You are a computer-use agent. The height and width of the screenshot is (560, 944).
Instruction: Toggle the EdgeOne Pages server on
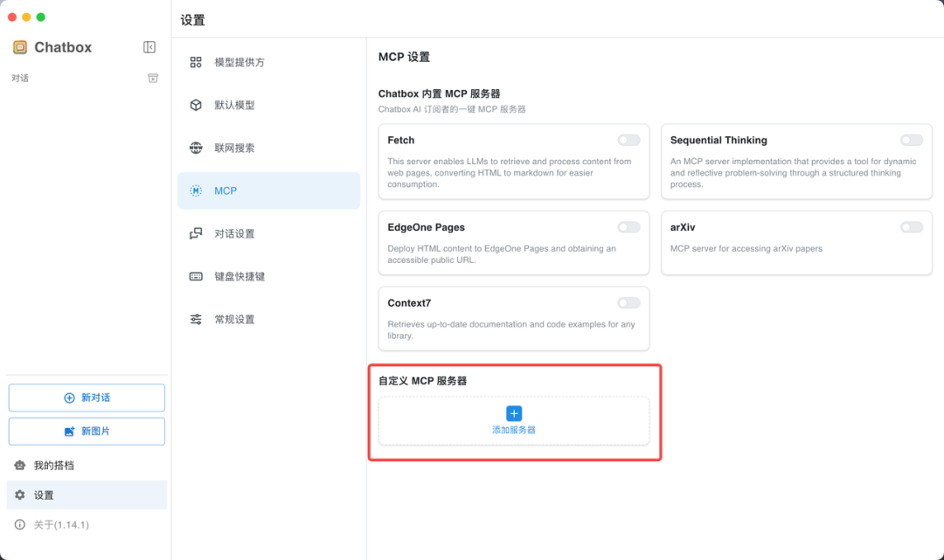[628, 227]
